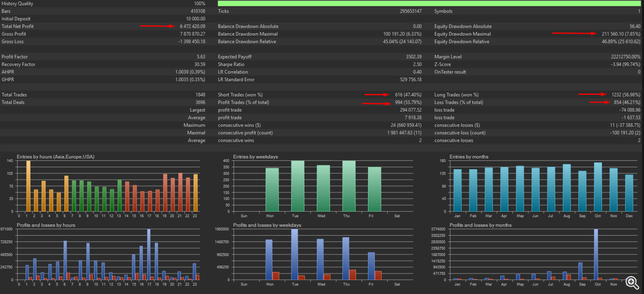Select consecutive profit value 1 981 447.63 (11)
Screen dimensions: 644x294
(404, 133)
